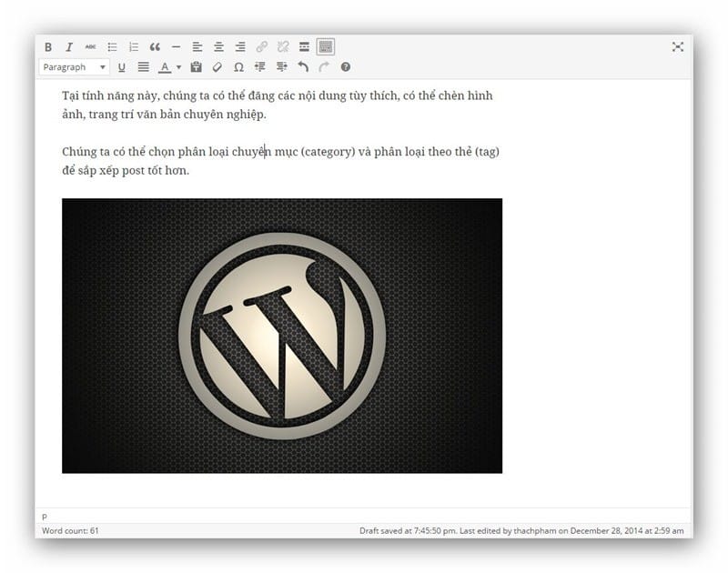Viewport: 728px width, 573px height.
Task: Apply the text color
Action: point(165,67)
